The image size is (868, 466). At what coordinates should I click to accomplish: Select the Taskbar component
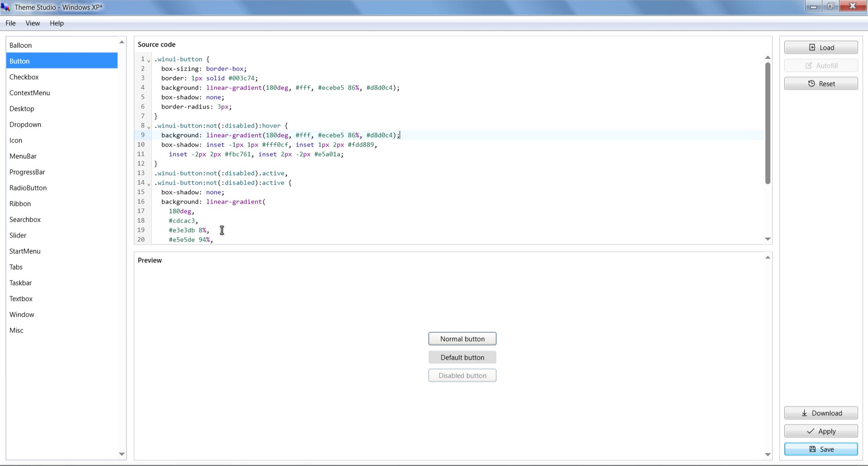21,283
